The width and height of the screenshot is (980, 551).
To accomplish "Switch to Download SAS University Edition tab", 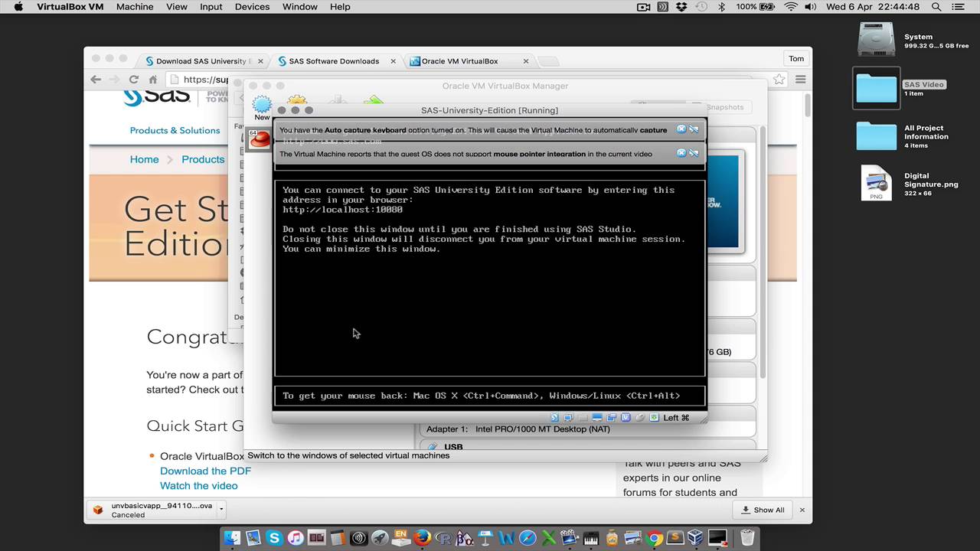I will pos(202,61).
